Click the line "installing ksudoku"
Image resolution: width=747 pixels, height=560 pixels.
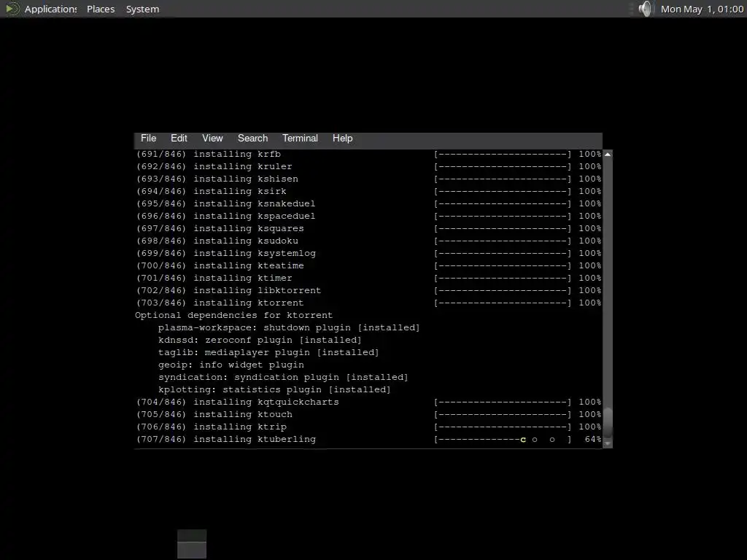pyautogui.click(x=368, y=241)
